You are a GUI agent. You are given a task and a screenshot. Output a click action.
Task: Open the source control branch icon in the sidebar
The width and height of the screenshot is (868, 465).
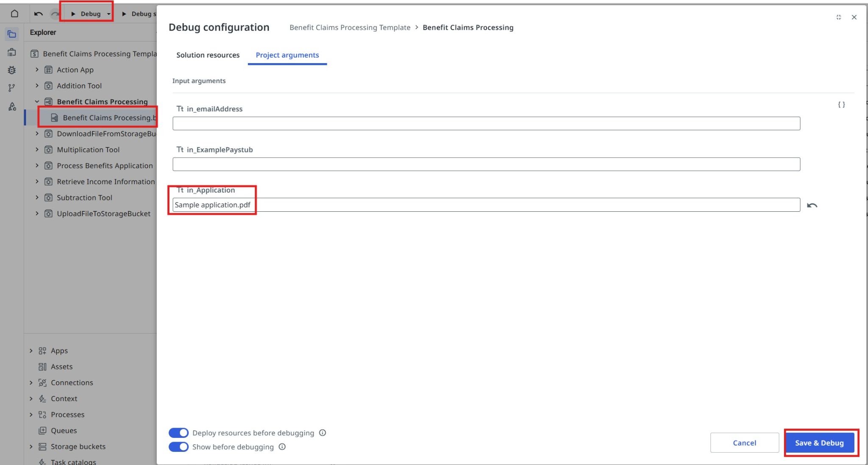point(12,88)
